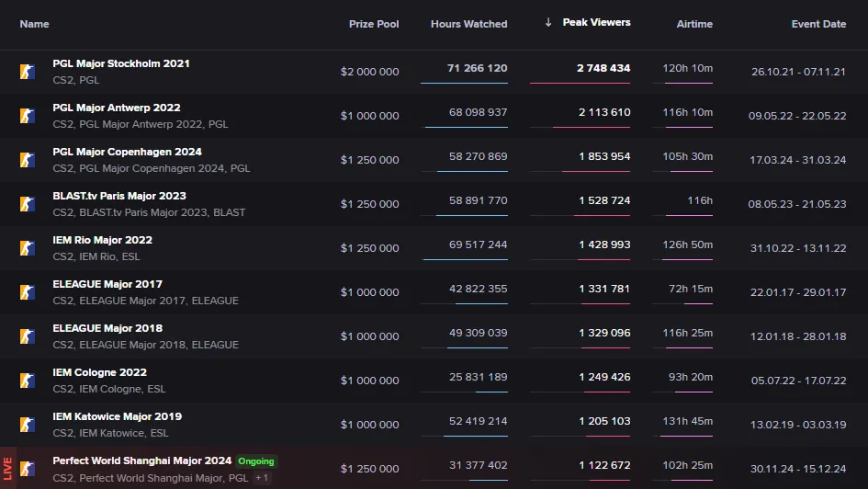Click CS2 game icon for IEM Rio Major 2022

[x=28, y=248]
